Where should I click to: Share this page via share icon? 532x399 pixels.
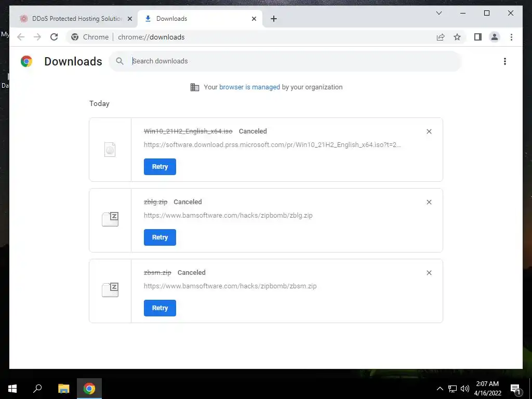(441, 37)
